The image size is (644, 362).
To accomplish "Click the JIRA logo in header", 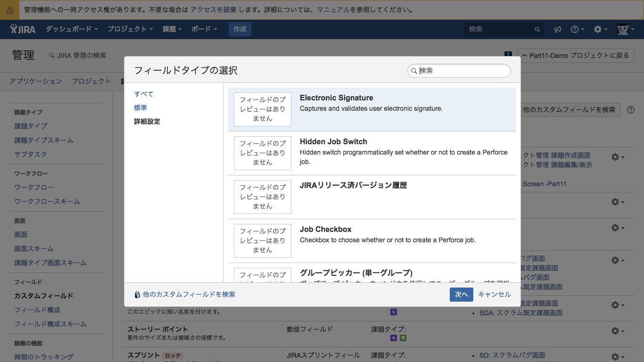I will tap(23, 29).
